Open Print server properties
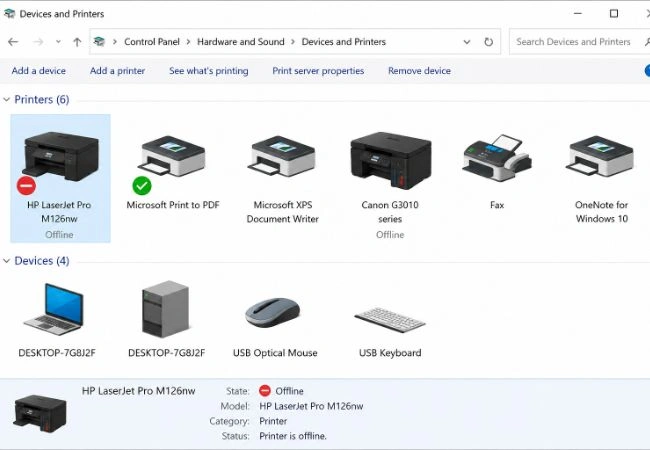650x450 pixels. click(318, 71)
